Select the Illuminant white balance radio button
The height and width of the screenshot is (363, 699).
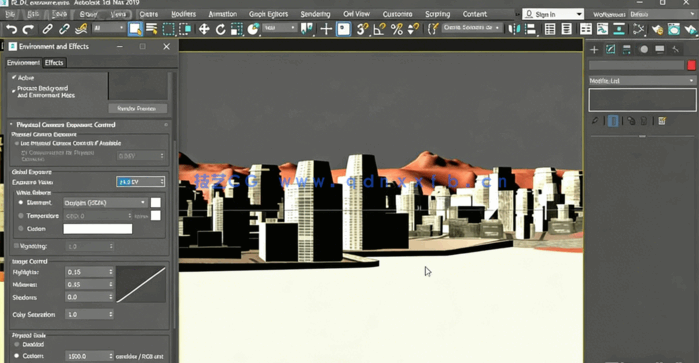click(x=21, y=202)
